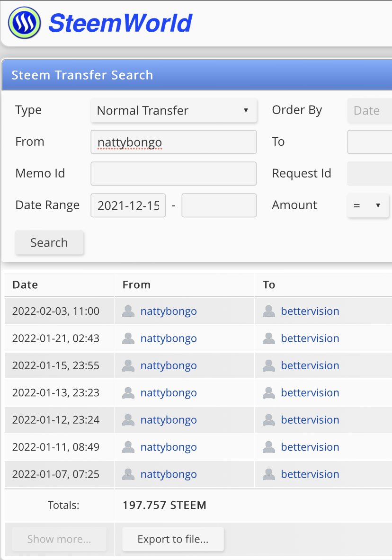Open the Type dropdown showing Normal Transfer
Viewport: 392px width, 560px height.
click(x=173, y=111)
